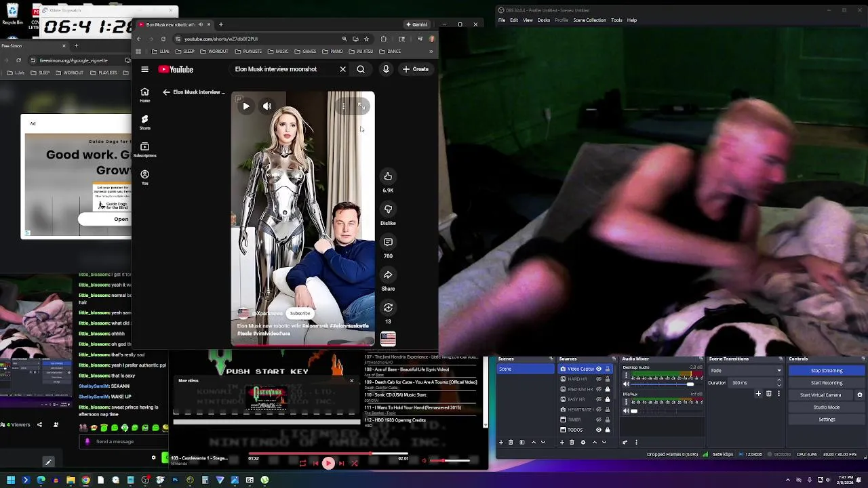Open the virtual camera gear settings
Viewport: 868px width, 488px height.
(860, 395)
